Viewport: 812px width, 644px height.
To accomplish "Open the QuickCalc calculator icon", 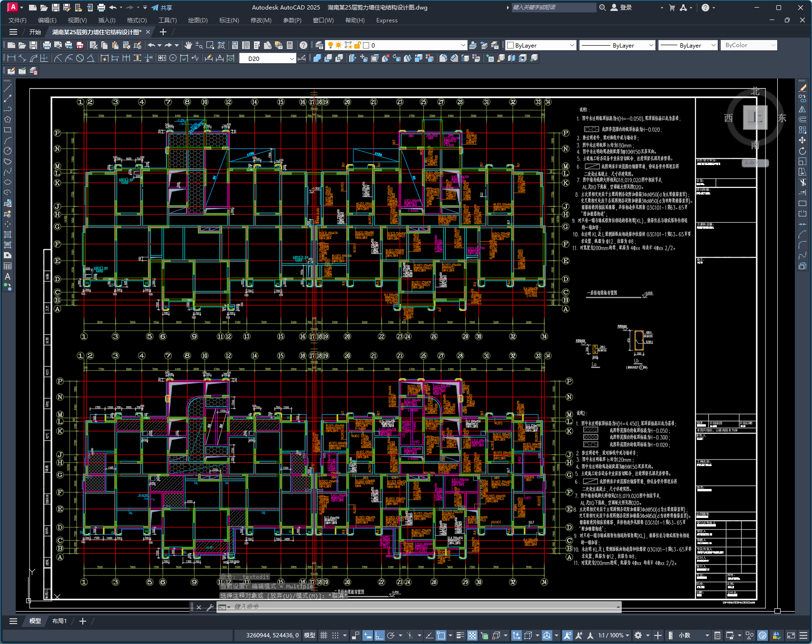I will point(290,45).
